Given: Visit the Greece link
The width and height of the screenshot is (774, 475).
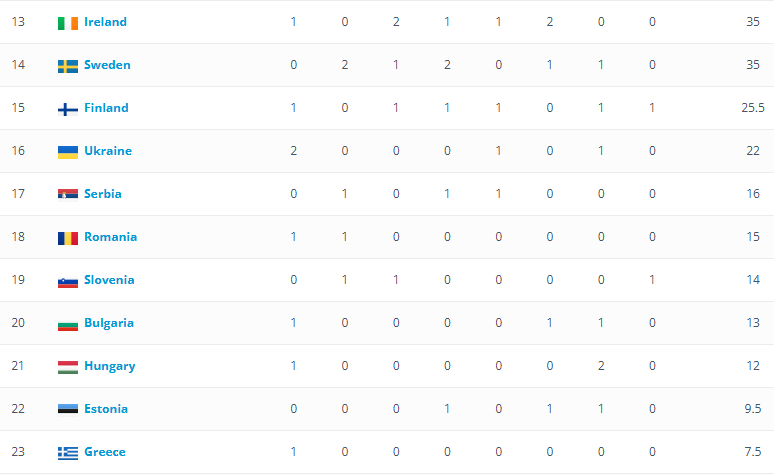Looking at the screenshot, I should click(x=105, y=451).
